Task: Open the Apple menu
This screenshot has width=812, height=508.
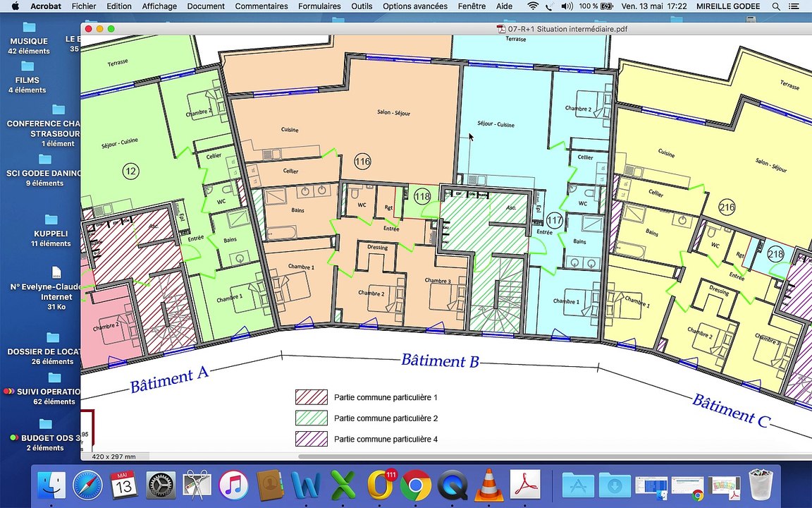Action: coord(15,6)
